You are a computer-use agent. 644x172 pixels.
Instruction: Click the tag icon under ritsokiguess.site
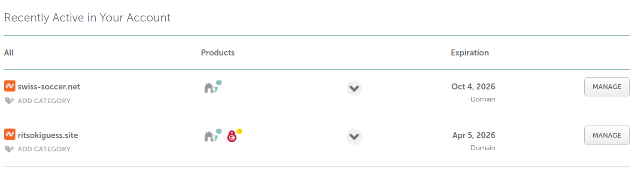(9, 149)
